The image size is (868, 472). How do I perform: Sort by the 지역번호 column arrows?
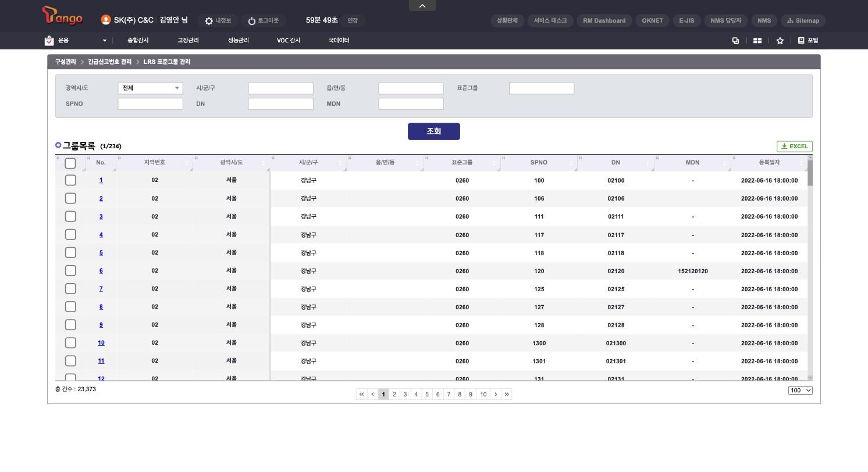[x=187, y=163]
